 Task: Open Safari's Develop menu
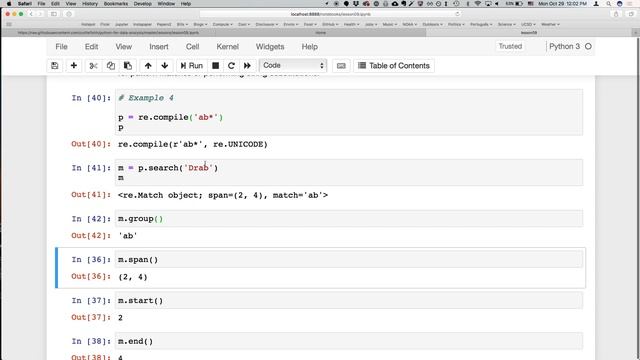(x=142, y=4)
